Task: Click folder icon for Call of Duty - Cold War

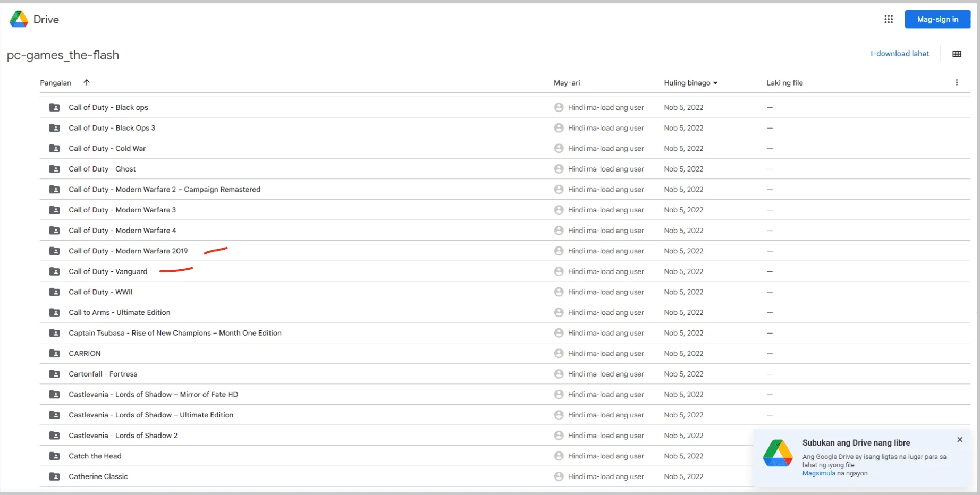Action: [x=54, y=148]
